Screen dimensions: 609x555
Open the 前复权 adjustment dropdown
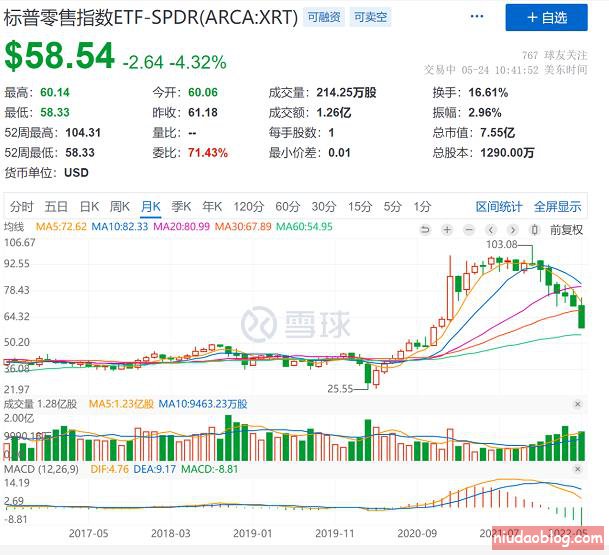click(x=566, y=230)
